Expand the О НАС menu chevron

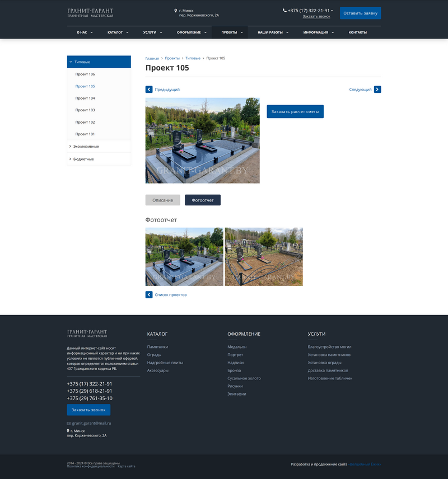[91, 32]
